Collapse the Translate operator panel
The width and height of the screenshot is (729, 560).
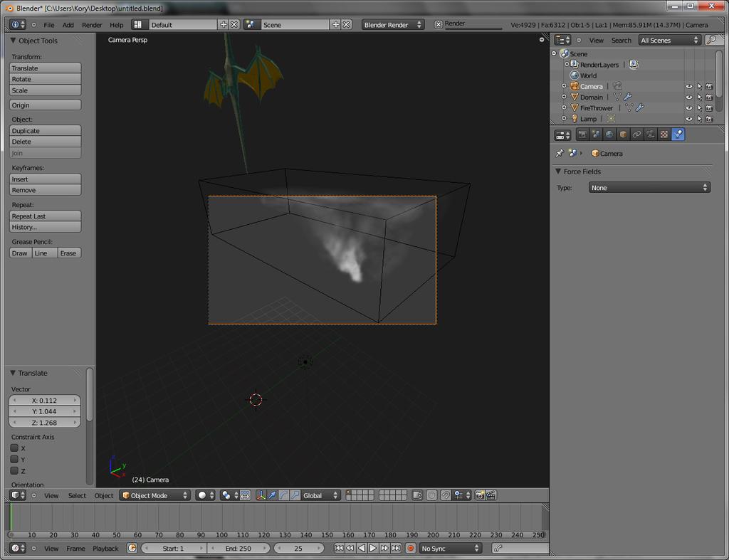tap(13, 373)
